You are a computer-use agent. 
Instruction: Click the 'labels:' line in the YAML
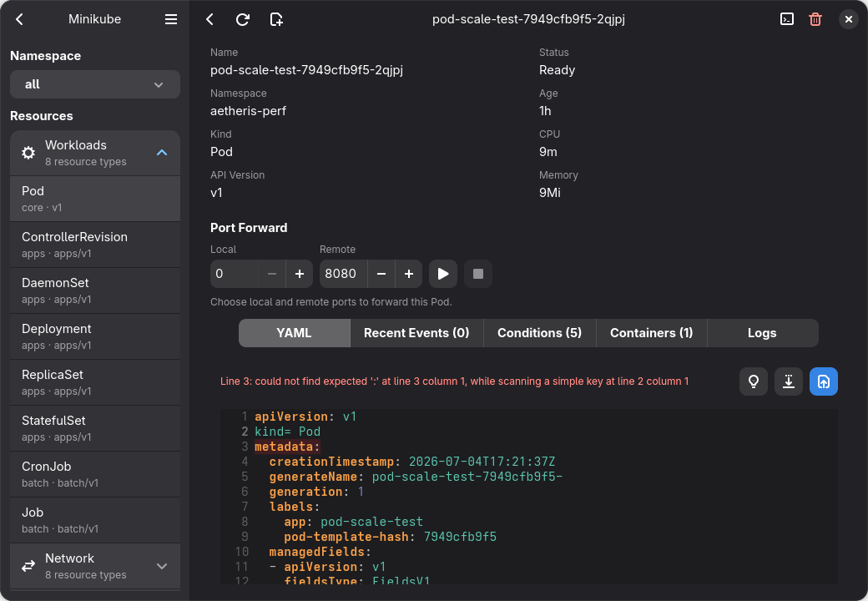pos(295,507)
